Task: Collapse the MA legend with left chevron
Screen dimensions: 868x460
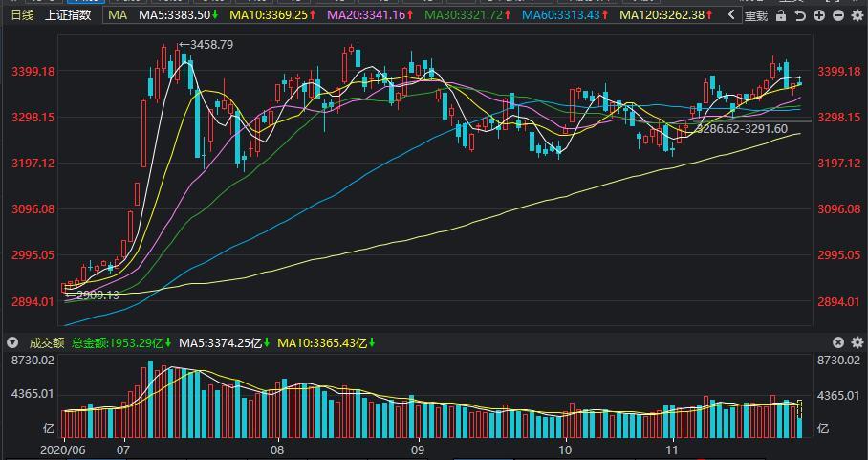Action: [731, 15]
